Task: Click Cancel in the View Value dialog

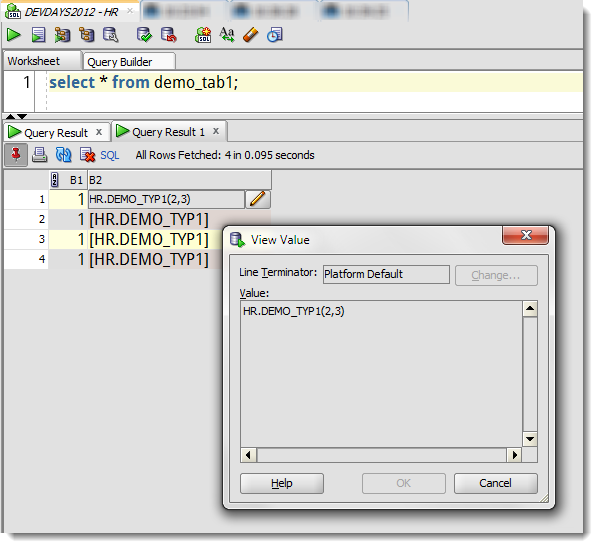Action: click(495, 483)
